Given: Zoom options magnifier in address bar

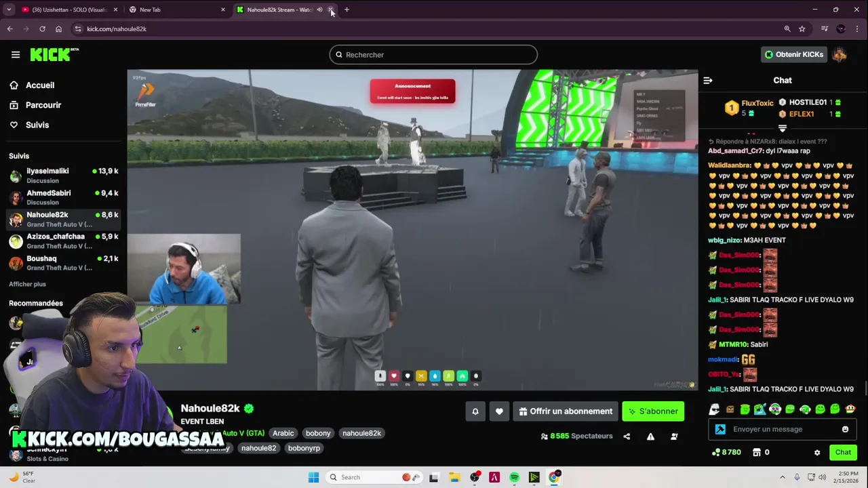Looking at the screenshot, I should pyautogui.click(x=787, y=29).
